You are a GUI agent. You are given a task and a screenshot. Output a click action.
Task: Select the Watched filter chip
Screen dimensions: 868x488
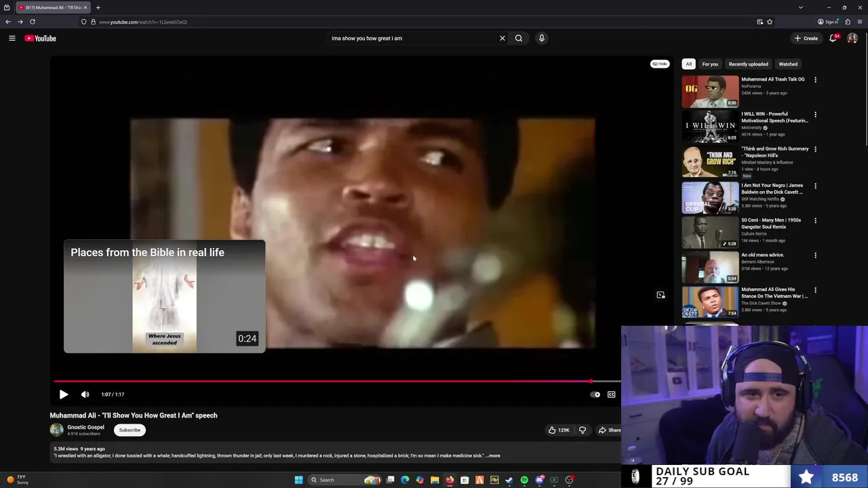pyautogui.click(x=788, y=64)
